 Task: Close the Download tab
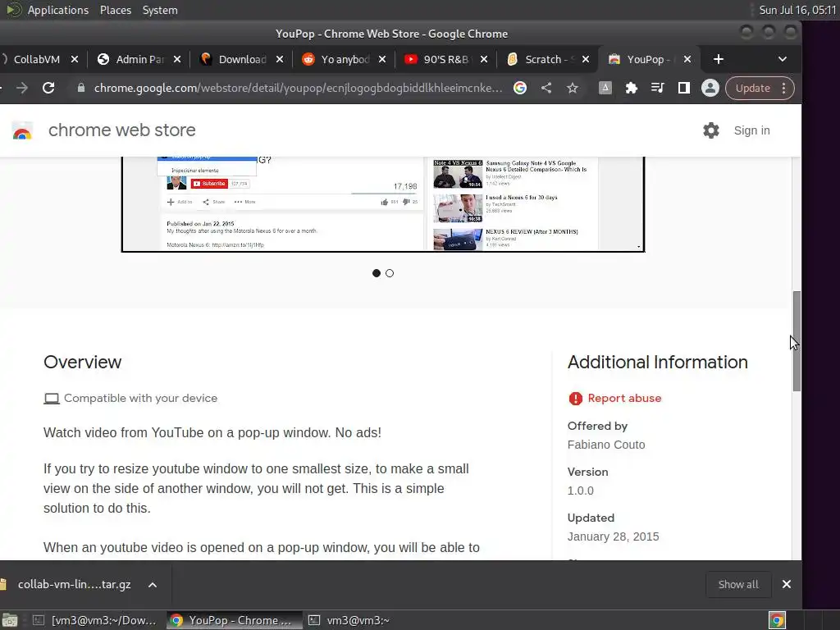279,59
